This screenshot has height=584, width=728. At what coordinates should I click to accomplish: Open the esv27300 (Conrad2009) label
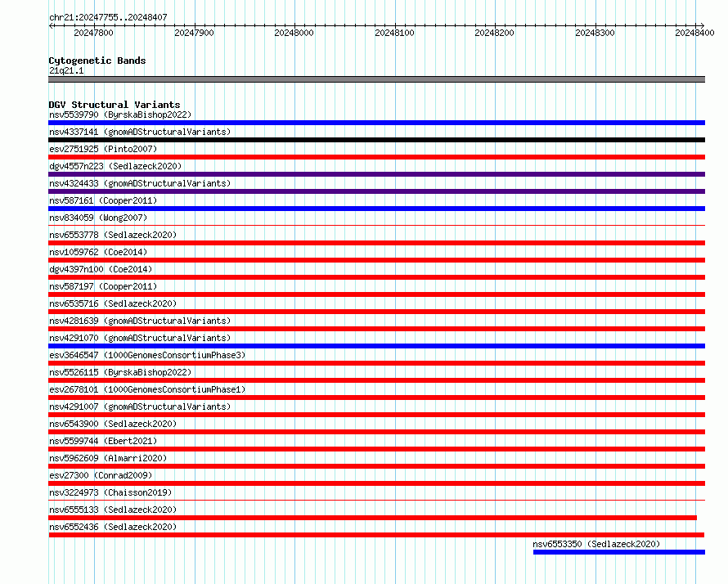coord(101,475)
